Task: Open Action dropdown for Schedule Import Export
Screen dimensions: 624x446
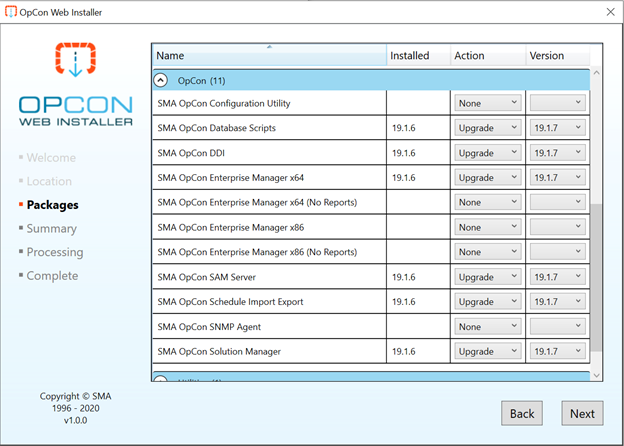Action: (487, 302)
